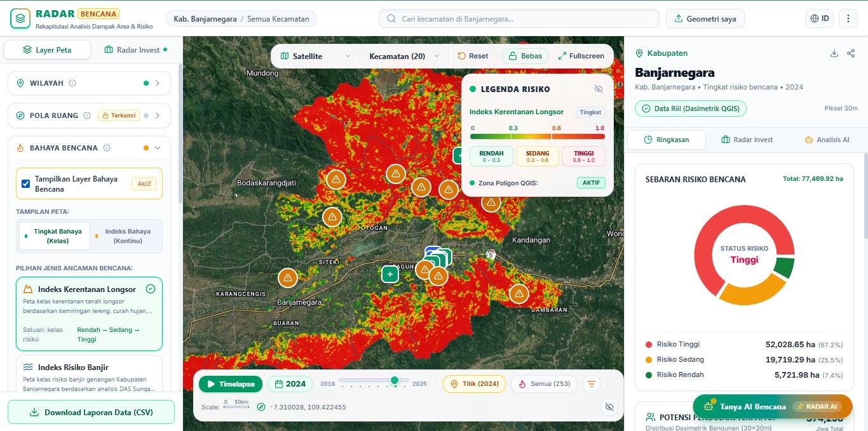Image resolution: width=868 pixels, height=431 pixels.
Task: Download Laporan Data (CSV)
Action: pyautogui.click(x=91, y=412)
